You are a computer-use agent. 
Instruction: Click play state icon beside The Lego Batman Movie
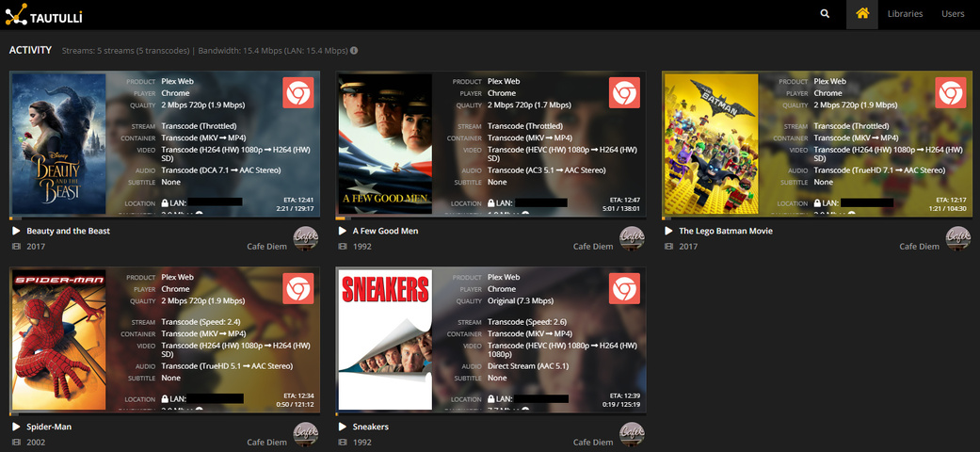668,231
